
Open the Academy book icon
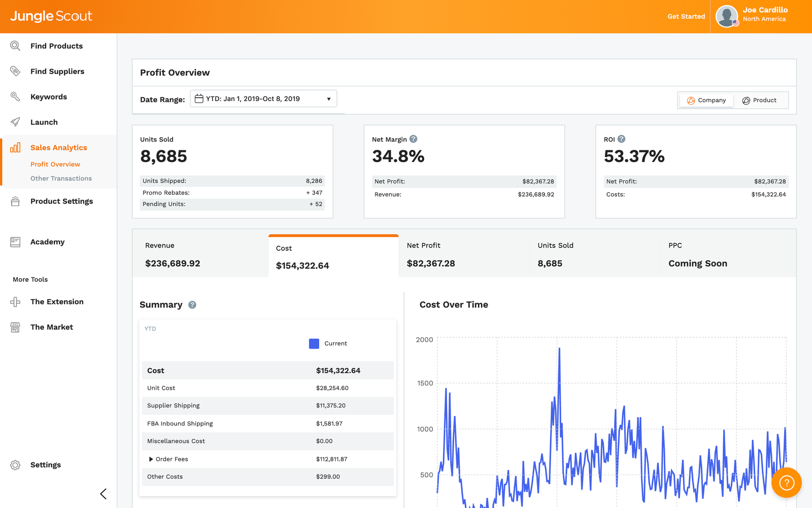tap(15, 242)
